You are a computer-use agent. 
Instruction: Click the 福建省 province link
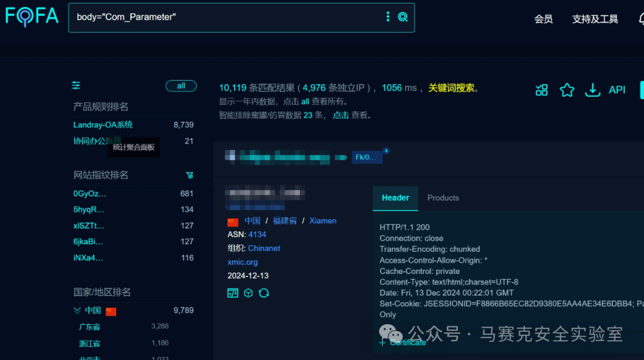[x=284, y=220]
